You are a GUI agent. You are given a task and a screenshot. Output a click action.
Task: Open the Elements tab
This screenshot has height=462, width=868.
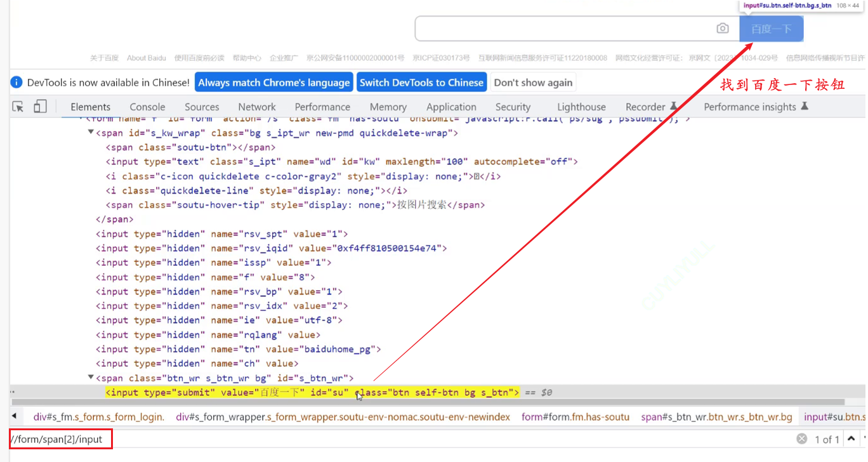[x=90, y=107]
